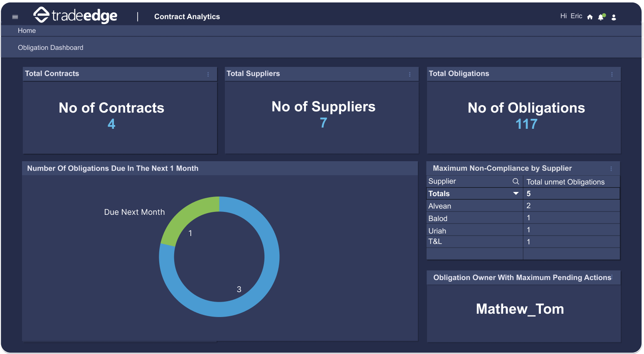The height and width of the screenshot is (354, 644).
Task: Open Total Suppliers card options menu
Action: [x=410, y=74]
